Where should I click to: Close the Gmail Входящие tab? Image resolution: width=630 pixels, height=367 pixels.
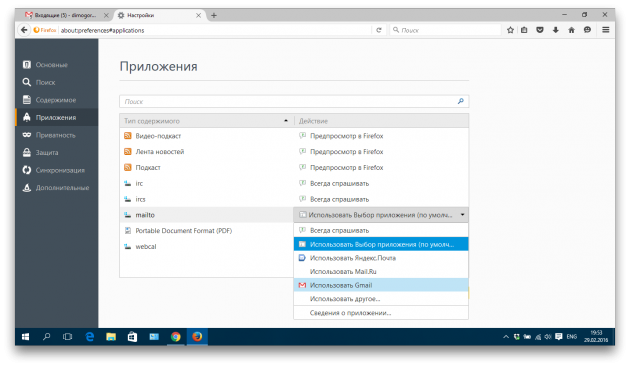pyautogui.click(x=106, y=15)
